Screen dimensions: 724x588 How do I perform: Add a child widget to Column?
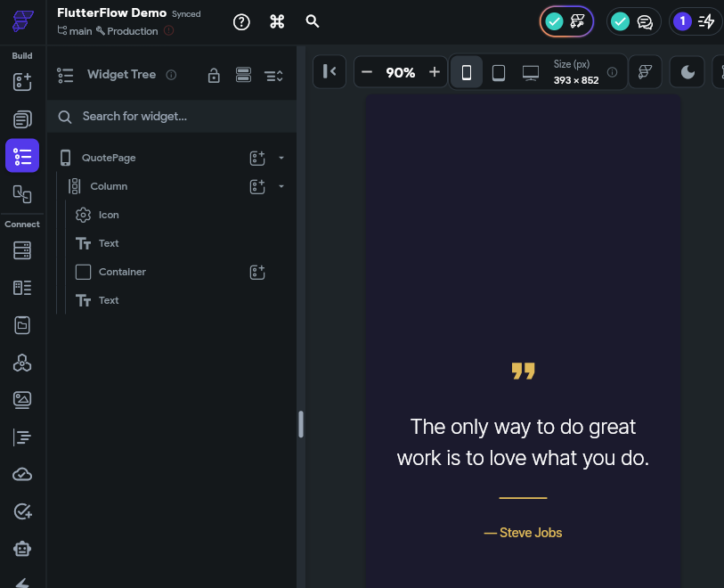tap(257, 186)
